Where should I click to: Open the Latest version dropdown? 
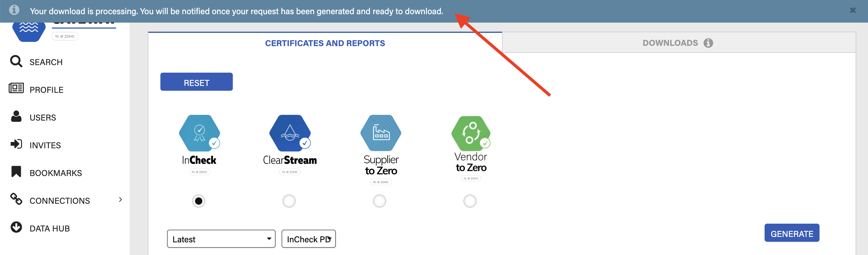221,239
